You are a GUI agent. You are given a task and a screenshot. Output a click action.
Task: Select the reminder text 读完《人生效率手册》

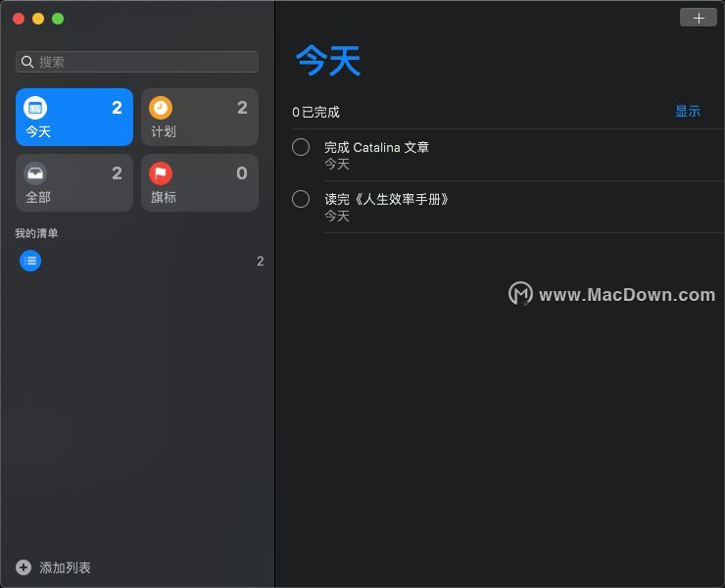pos(387,199)
